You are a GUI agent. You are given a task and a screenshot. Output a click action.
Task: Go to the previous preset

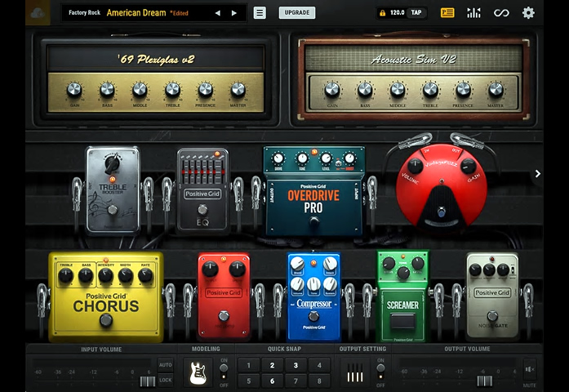[217, 13]
